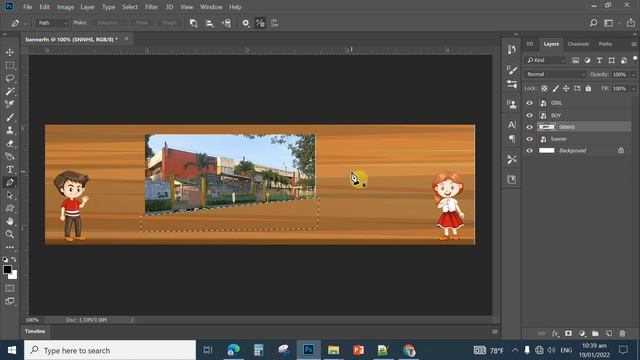The width and height of the screenshot is (640, 360).
Task: Open the Fill slider dropdown
Action: click(x=633, y=89)
